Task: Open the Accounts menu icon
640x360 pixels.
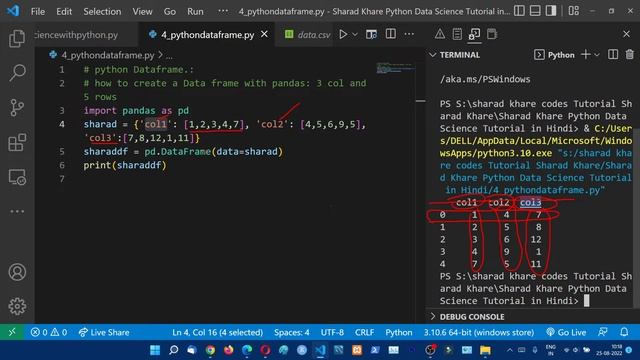Action: click(17, 272)
